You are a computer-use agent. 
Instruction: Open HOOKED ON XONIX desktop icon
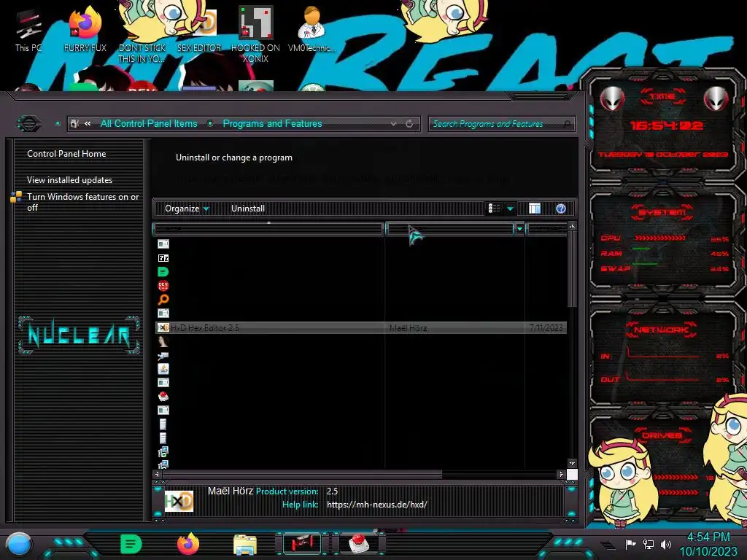tap(255, 34)
